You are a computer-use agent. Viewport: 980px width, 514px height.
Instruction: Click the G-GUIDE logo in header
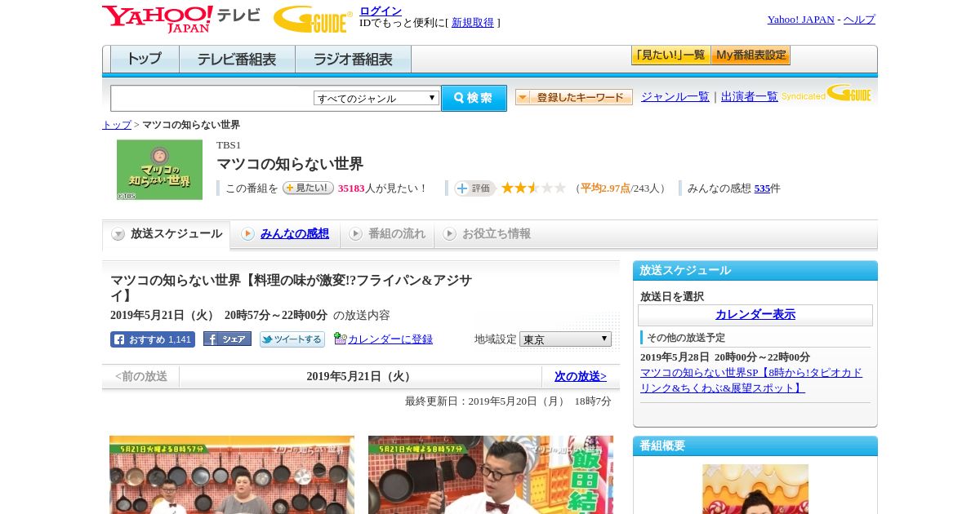313,20
